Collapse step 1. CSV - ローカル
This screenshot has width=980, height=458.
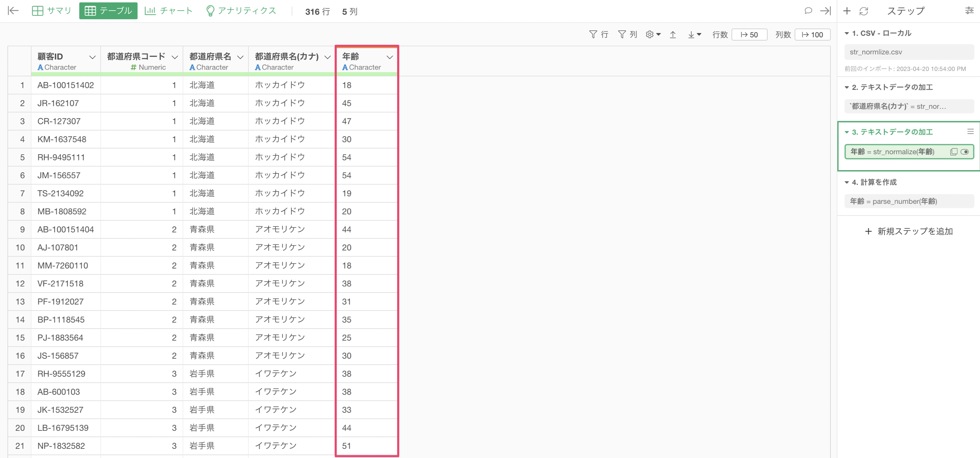click(847, 33)
